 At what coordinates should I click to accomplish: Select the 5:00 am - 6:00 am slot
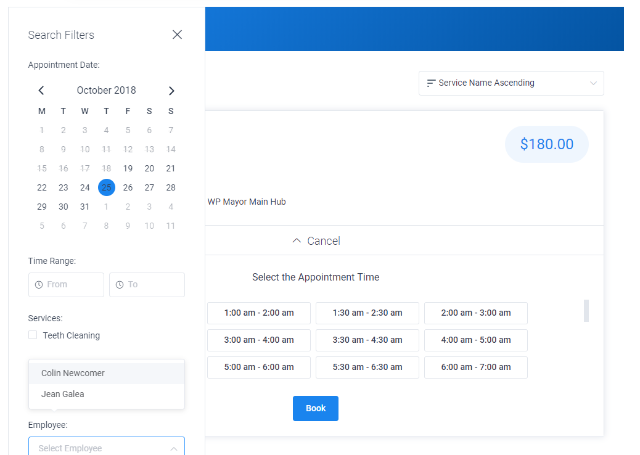tap(259, 367)
